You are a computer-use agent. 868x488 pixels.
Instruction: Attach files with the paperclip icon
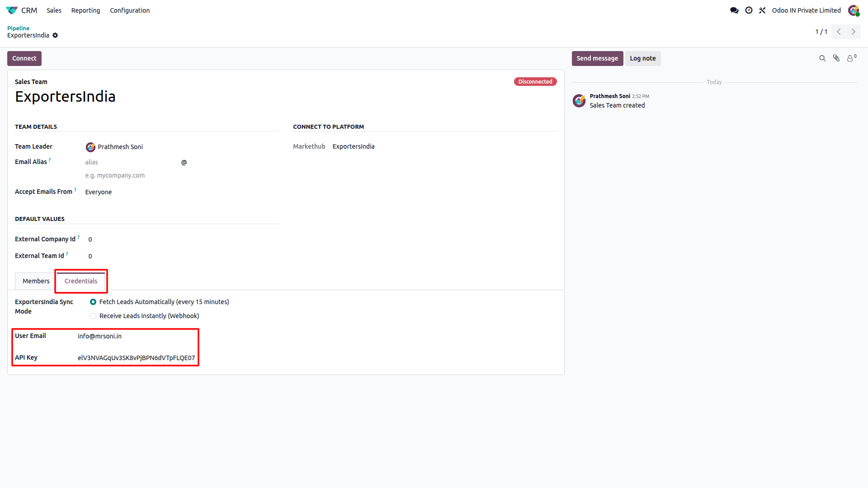coord(836,58)
